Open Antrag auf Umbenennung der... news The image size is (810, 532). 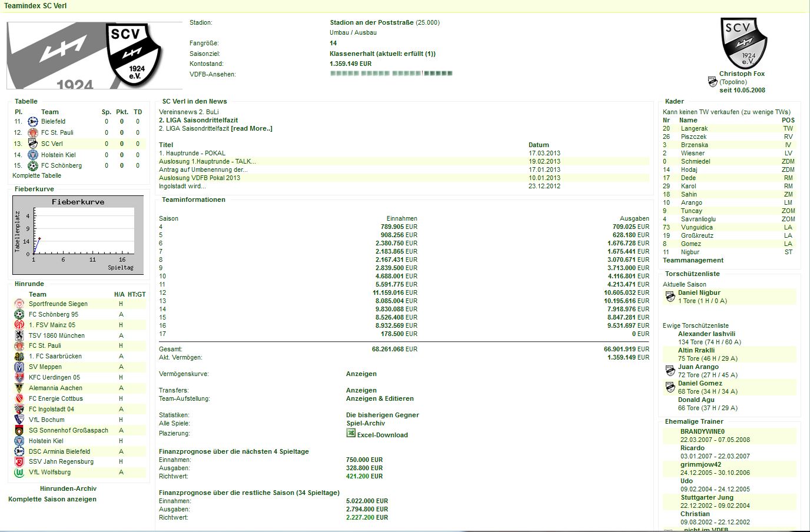tap(203, 170)
